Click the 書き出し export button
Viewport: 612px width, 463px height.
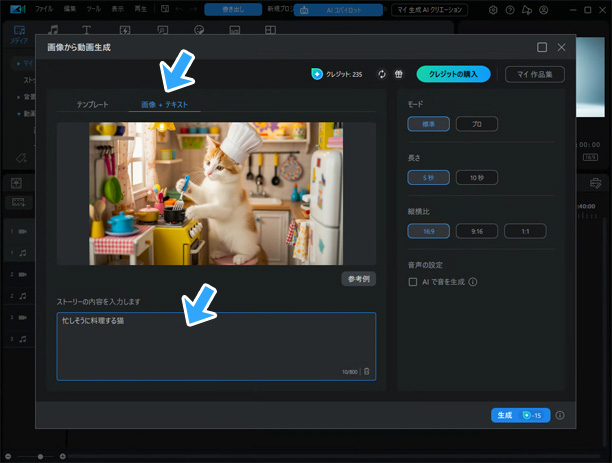pyautogui.click(x=233, y=9)
